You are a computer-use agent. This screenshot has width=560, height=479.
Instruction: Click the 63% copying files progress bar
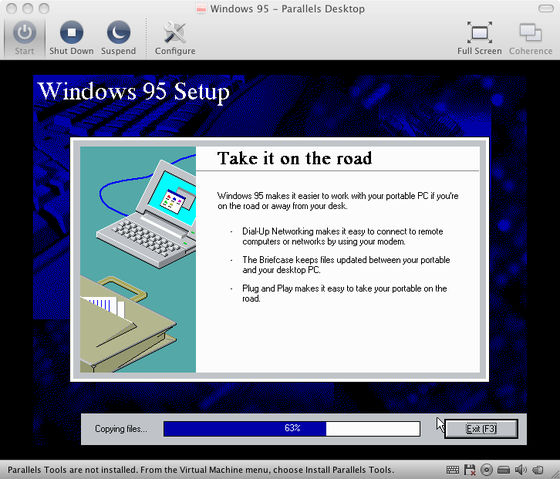tap(292, 429)
